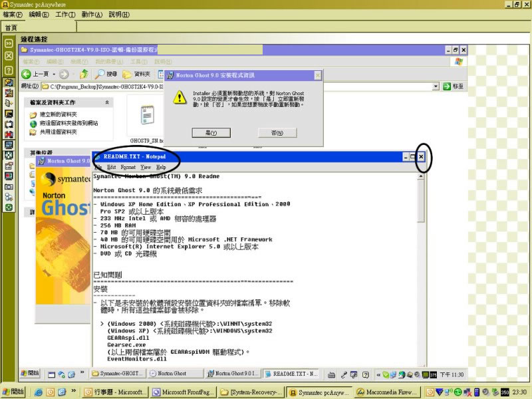Switch to Norton Ghost disc item in remote taskbar
The width and height of the screenshot is (532, 399).
tap(176, 374)
